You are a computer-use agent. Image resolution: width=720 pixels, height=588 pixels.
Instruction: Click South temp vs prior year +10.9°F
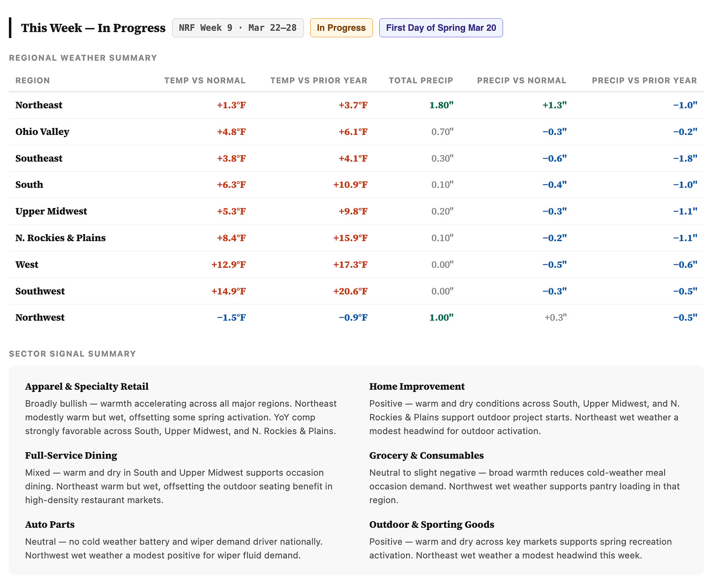tap(351, 185)
